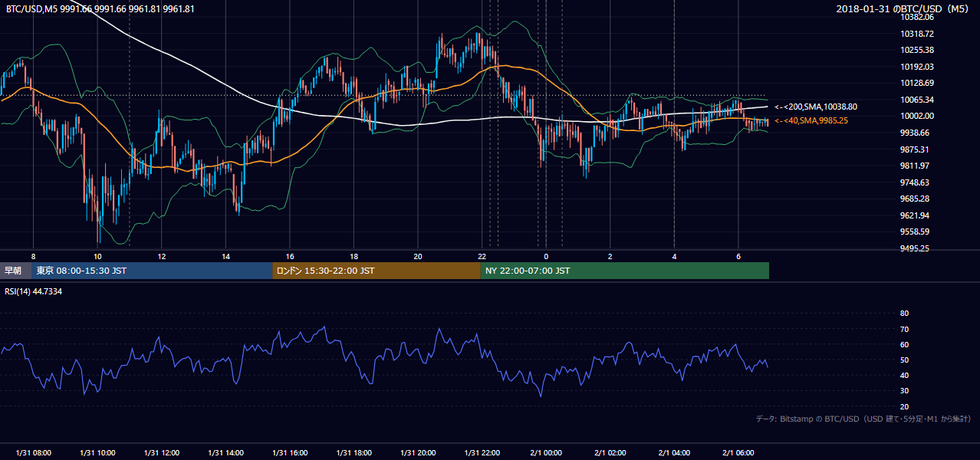Click the 1/31 16:00 date label
The width and height of the screenshot is (980, 460).
point(290,453)
